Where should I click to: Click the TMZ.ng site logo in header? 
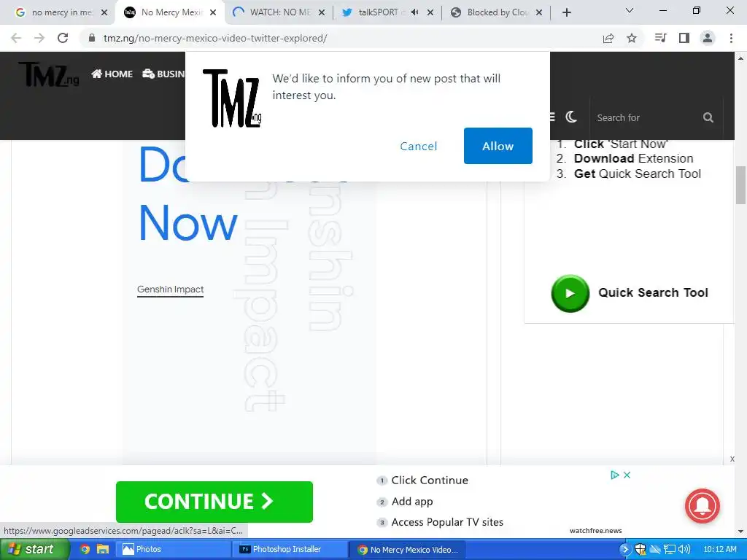pos(49,74)
